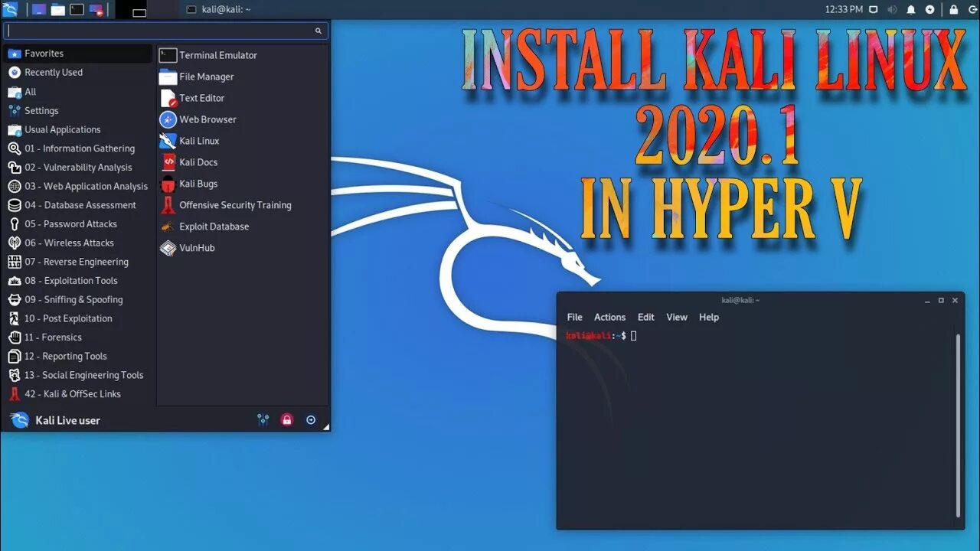The image size is (980, 551).
Task: Launch Web Browser from favorites
Action: pyautogui.click(x=243, y=119)
